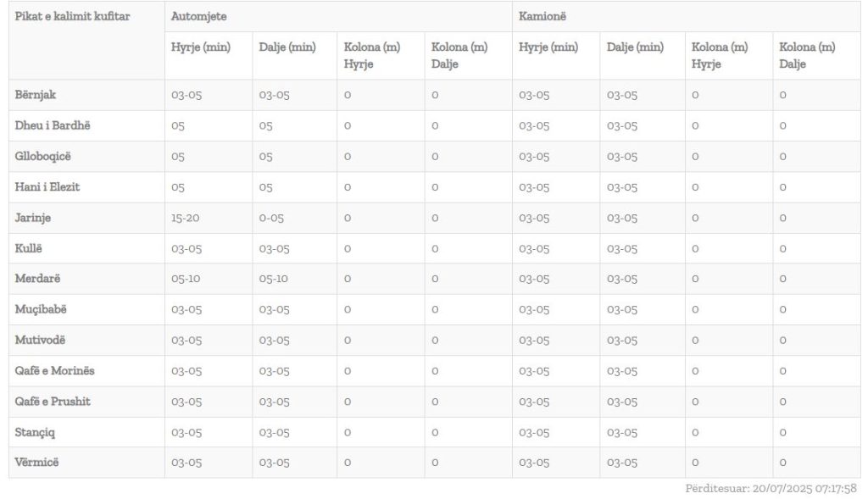Click the Kamionë column group header
868x499 pixels.
542,17
